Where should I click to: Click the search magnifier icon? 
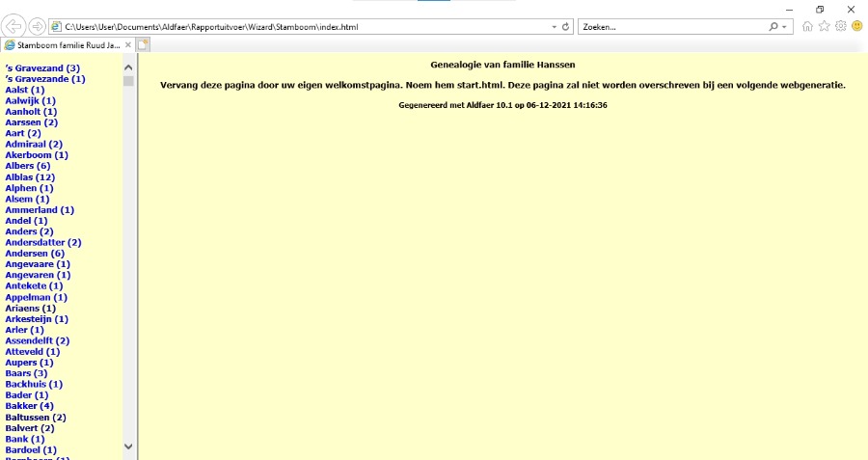(774, 27)
